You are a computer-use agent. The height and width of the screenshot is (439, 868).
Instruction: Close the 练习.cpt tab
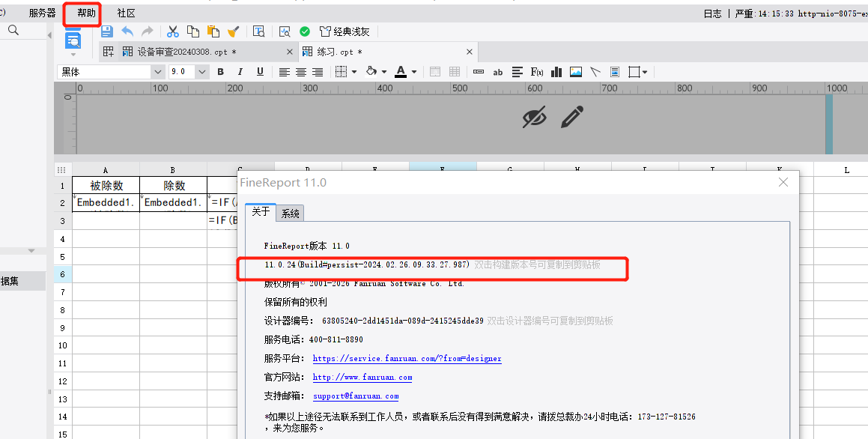470,52
